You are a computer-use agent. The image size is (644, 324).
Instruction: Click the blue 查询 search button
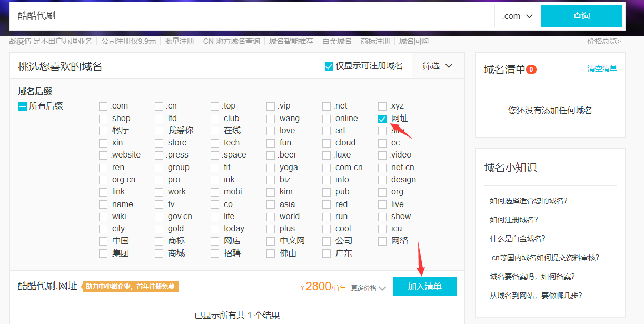coord(581,16)
